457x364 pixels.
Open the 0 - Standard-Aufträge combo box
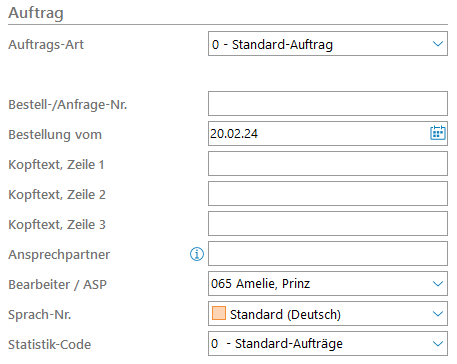click(x=328, y=344)
